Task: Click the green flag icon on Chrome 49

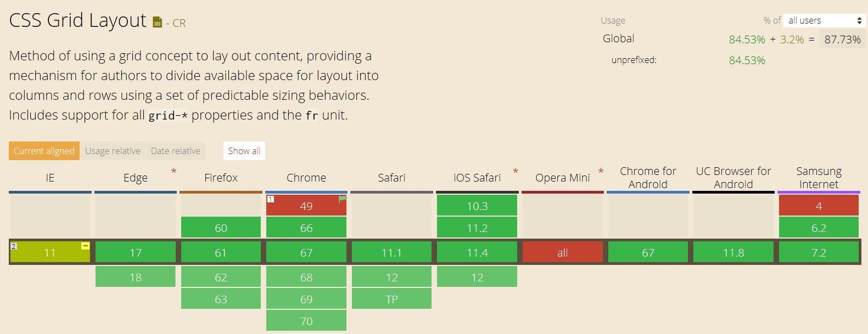Action: pos(342,199)
